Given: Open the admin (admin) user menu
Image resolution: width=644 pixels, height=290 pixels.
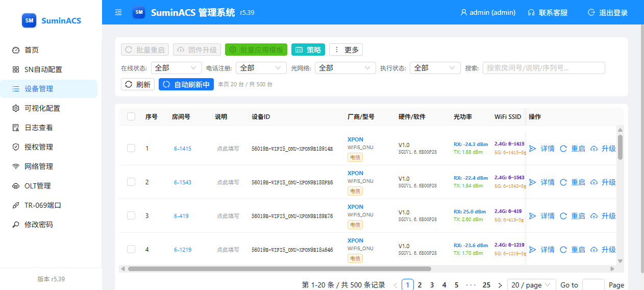Looking at the screenshot, I should pyautogui.click(x=488, y=12).
